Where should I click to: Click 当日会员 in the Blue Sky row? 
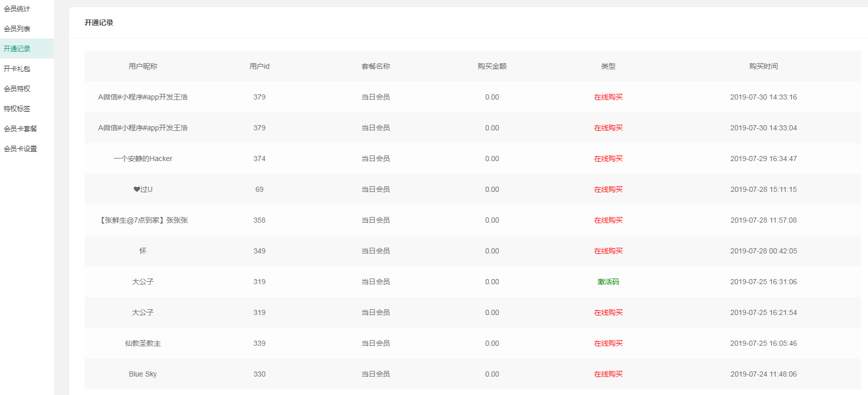coord(376,374)
